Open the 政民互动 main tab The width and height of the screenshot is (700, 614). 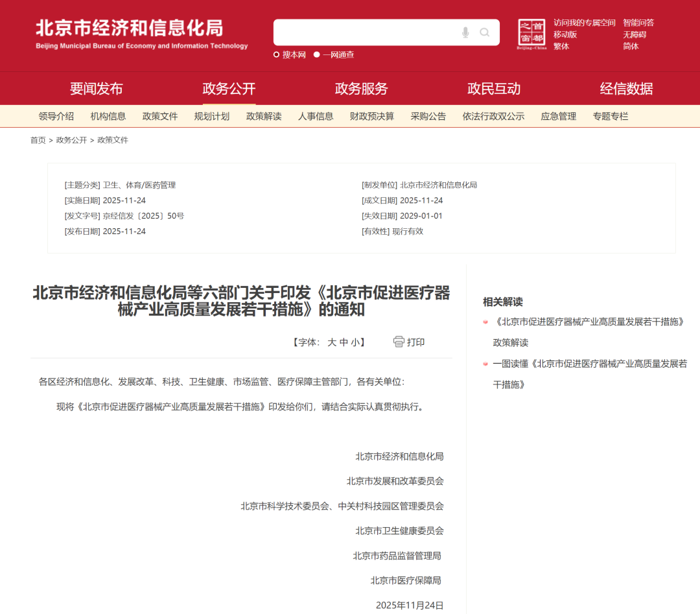[494, 88]
